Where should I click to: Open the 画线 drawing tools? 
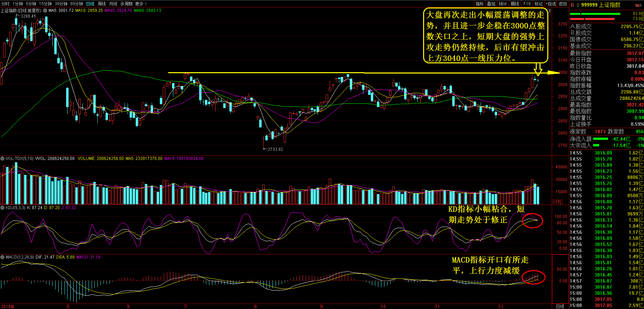click(x=515, y=4)
